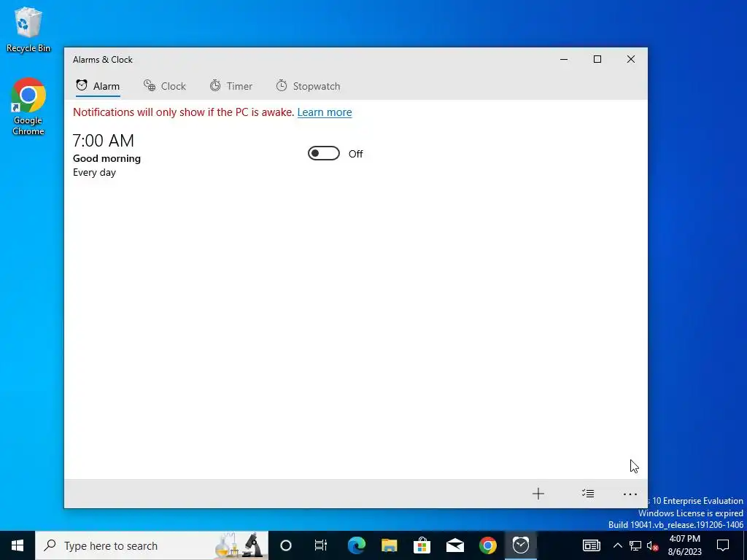
Task: Open Cortana circle icon in taskbar
Action: tap(286, 545)
